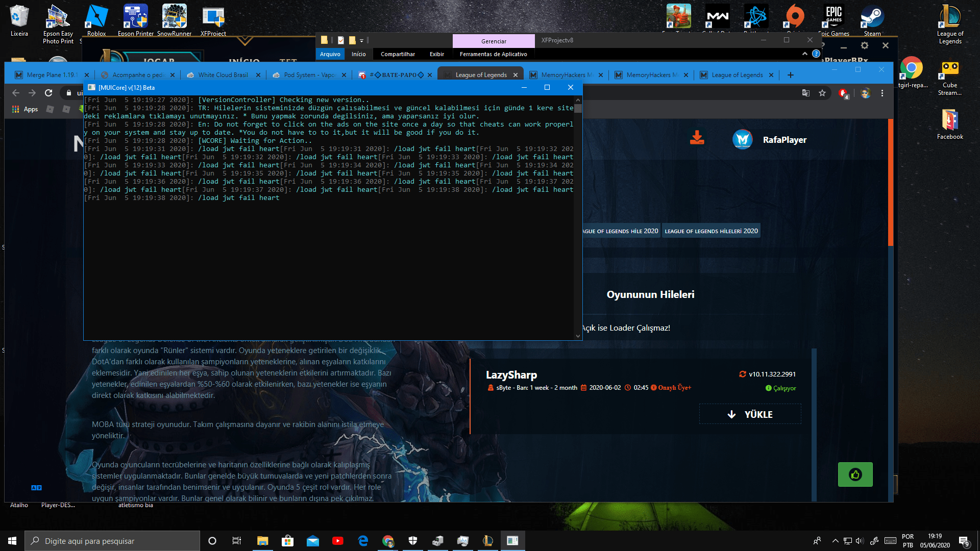The height and width of the screenshot is (551, 980).
Task: Open Apps in the bookmarks bar
Action: point(25,109)
